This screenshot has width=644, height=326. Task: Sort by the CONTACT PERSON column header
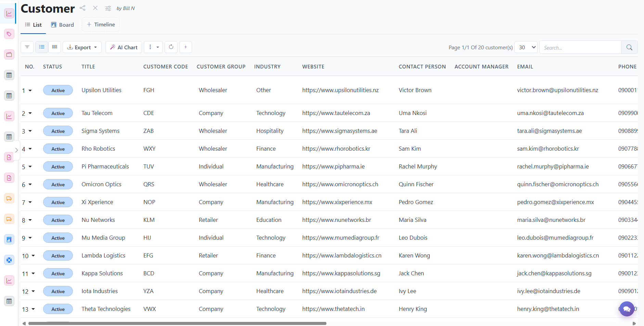pos(422,67)
